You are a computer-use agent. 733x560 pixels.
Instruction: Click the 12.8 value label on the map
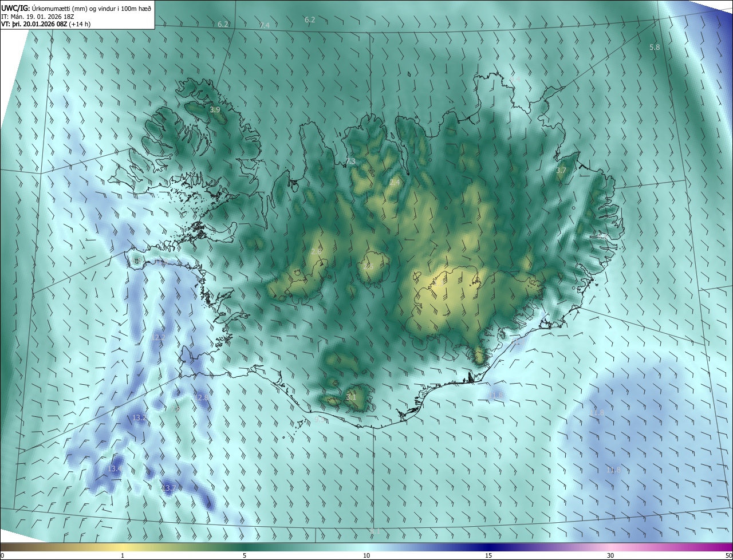click(x=202, y=397)
